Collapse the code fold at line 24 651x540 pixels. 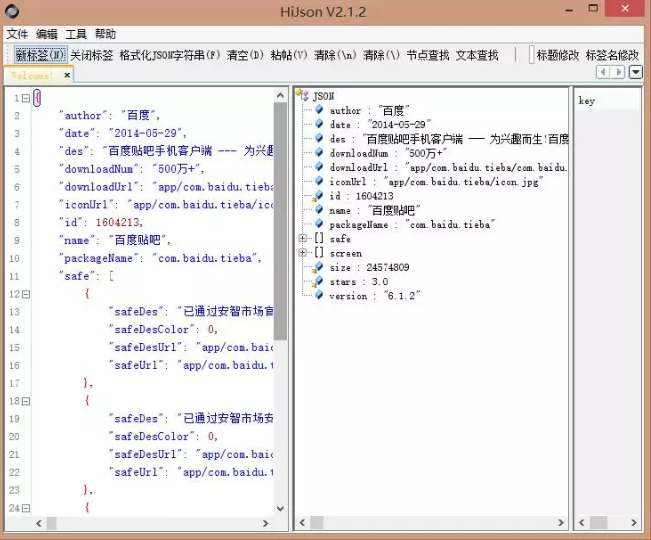(26, 508)
